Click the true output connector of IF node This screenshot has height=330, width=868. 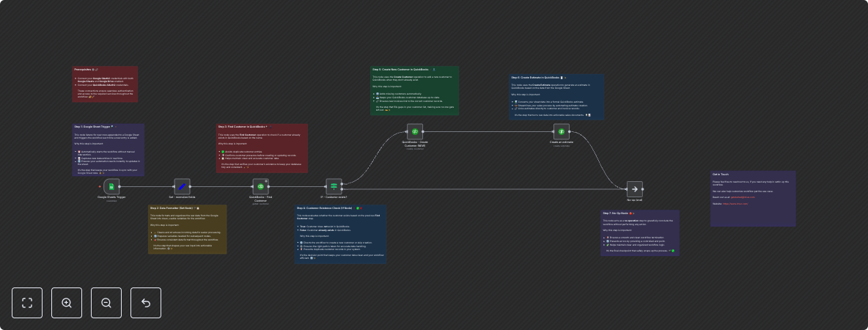tap(342, 183)
